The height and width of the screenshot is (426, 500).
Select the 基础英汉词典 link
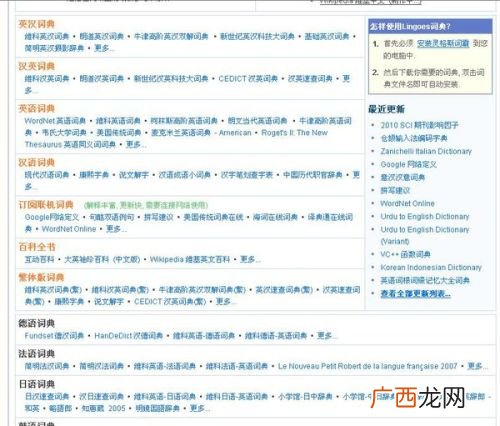pyautogui.click(x=327, y=36)
